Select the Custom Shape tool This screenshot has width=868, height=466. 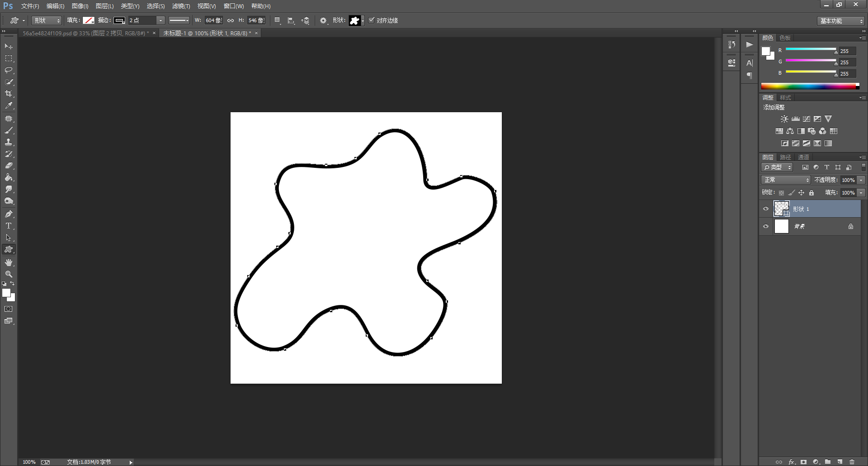point(9,249)
